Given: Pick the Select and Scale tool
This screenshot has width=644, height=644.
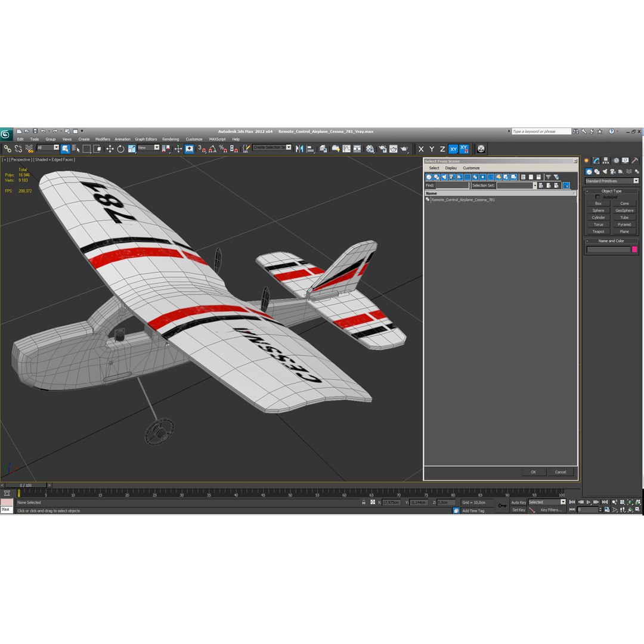Looking at the screenshot, I should point(131,148).
